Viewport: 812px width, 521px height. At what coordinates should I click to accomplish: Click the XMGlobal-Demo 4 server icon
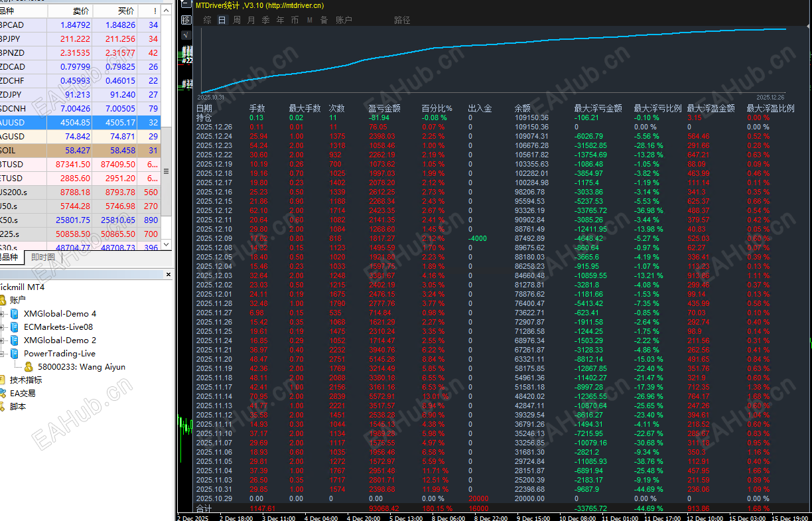tap(15, 314)
